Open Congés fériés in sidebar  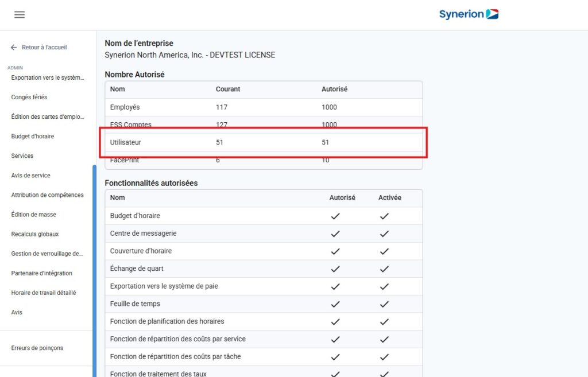[29, 98]
